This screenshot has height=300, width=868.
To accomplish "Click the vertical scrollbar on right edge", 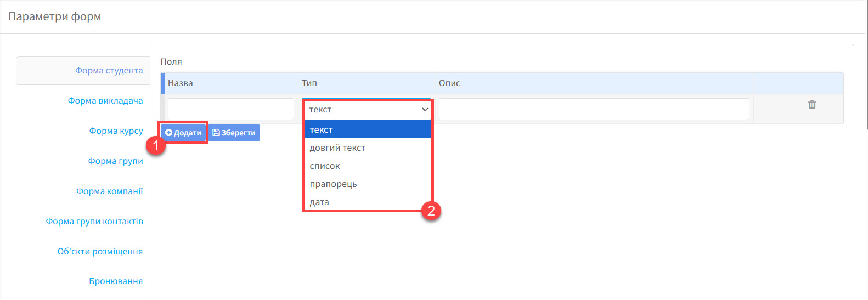I will [x=866, y=66].
